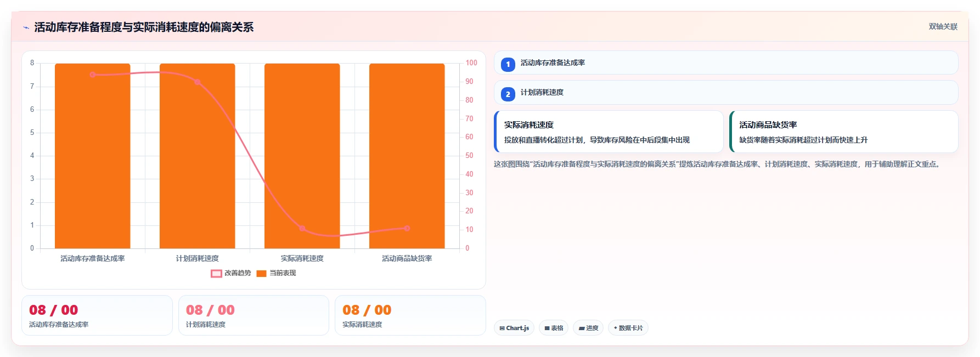
Task: Select numbered badge 1 for 活动库存准备达成率
Action: click(x=508, y=64)
